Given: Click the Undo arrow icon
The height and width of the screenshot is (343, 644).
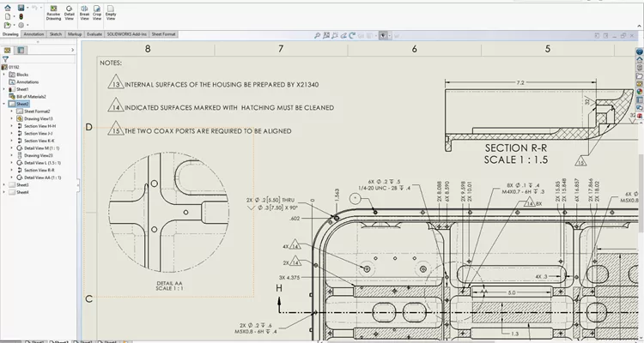Looking at the screenshot, I should tap(34, 8).
